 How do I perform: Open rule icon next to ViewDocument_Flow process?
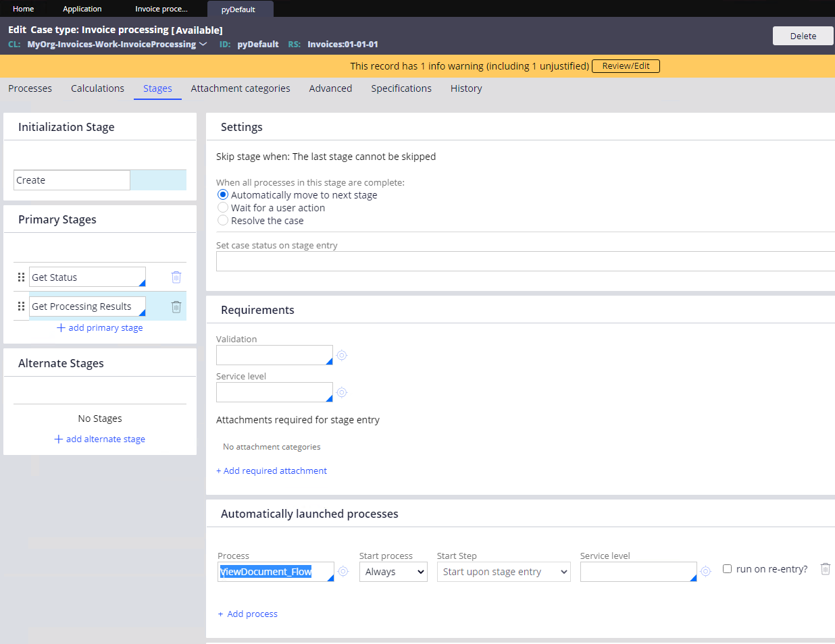[x=343, y=572]
